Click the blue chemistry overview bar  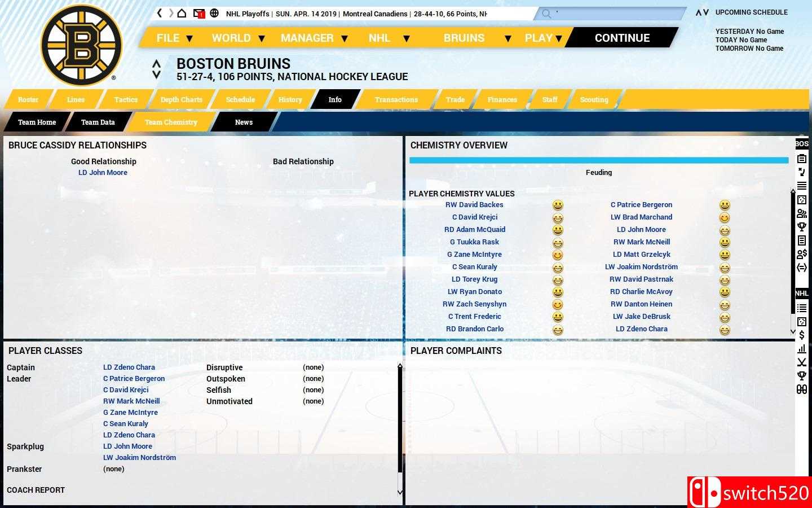click(x=598, y=160)
